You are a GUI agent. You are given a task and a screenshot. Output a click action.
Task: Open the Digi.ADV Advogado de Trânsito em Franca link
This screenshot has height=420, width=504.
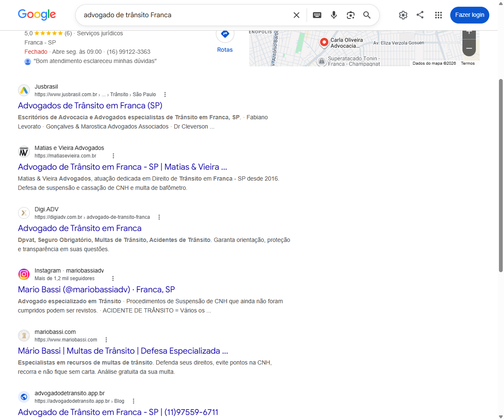(80, 228)
